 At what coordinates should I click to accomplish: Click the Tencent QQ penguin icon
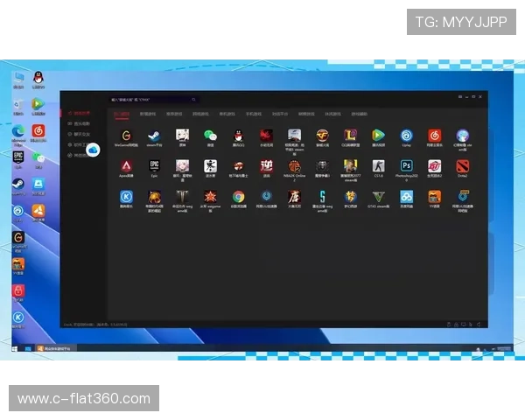(x=238, y=136)
